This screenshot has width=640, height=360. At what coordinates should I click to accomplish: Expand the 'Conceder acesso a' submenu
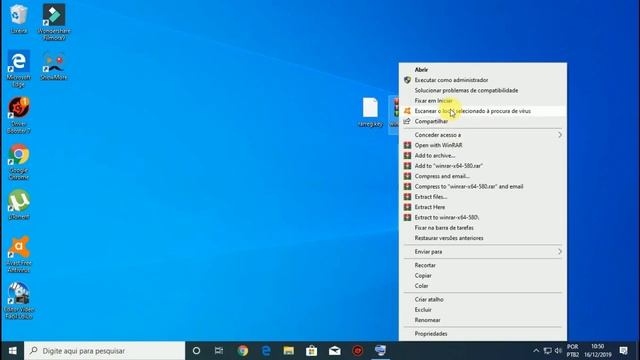point(483,135)
